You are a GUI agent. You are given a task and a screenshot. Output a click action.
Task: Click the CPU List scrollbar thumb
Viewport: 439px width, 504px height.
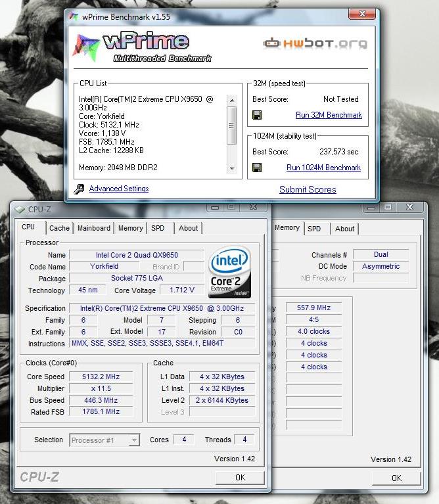coord(232,126)
